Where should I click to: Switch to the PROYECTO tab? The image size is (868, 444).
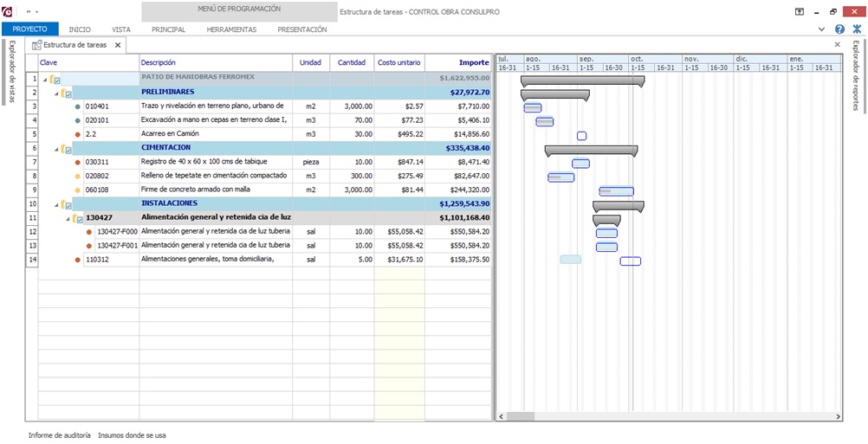click(29, 29)
